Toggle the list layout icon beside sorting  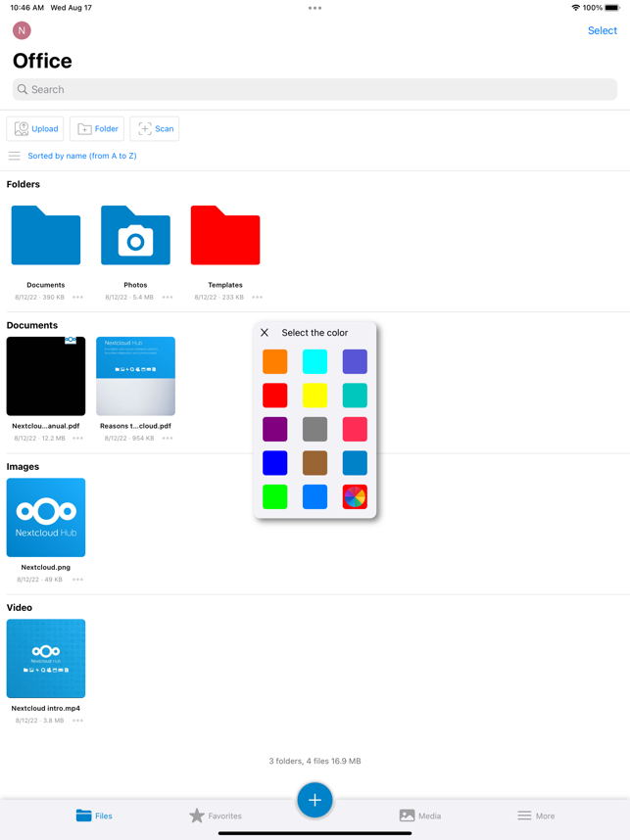coord(15,156)
